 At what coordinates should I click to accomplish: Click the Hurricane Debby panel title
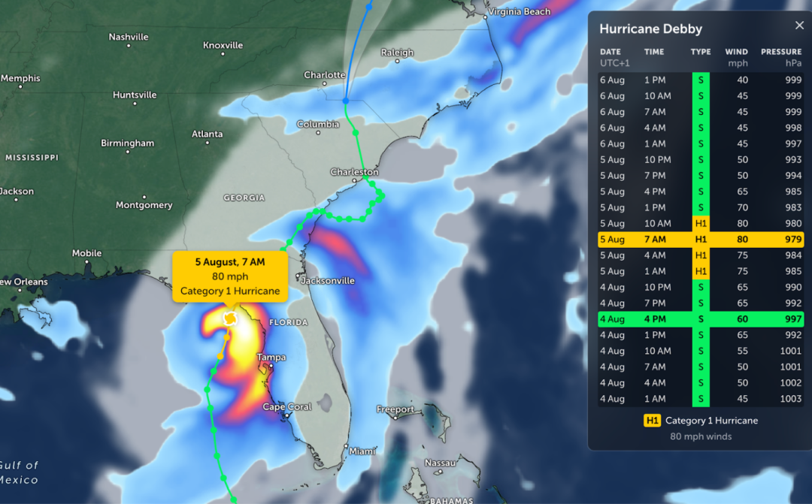(x=650, y=29)
